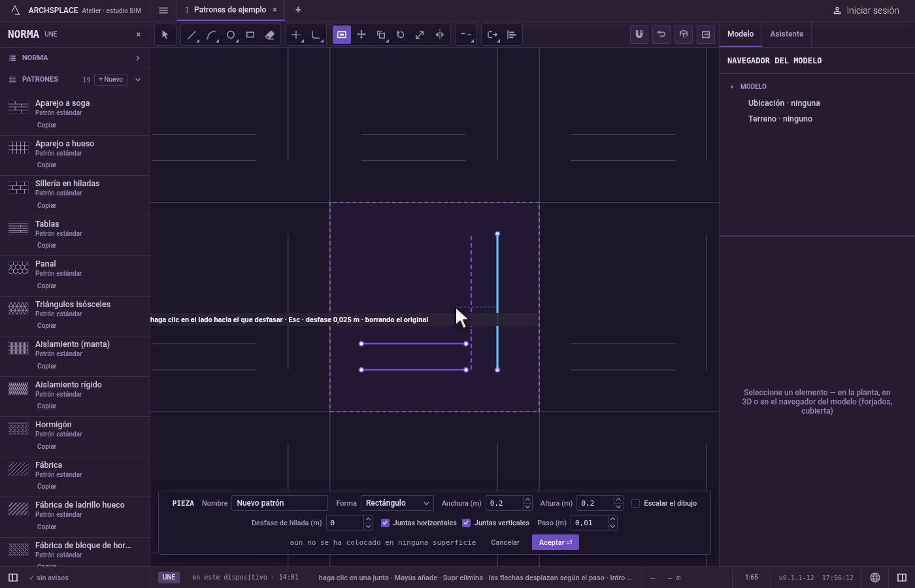This screenshot has height=588, width=915.
Task: Open the Patrones de ejemplo tab
Action: [x=229, y=10]
